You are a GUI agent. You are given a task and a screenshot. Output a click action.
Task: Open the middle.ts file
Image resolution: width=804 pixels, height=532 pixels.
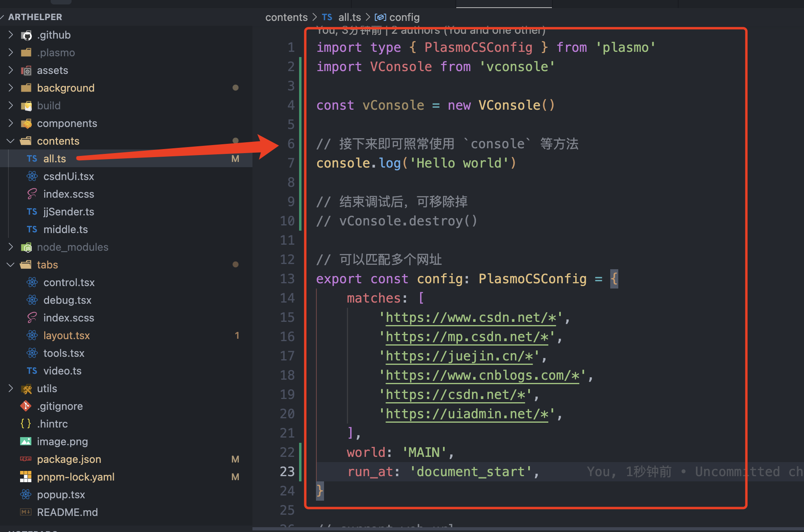(66, 229)
